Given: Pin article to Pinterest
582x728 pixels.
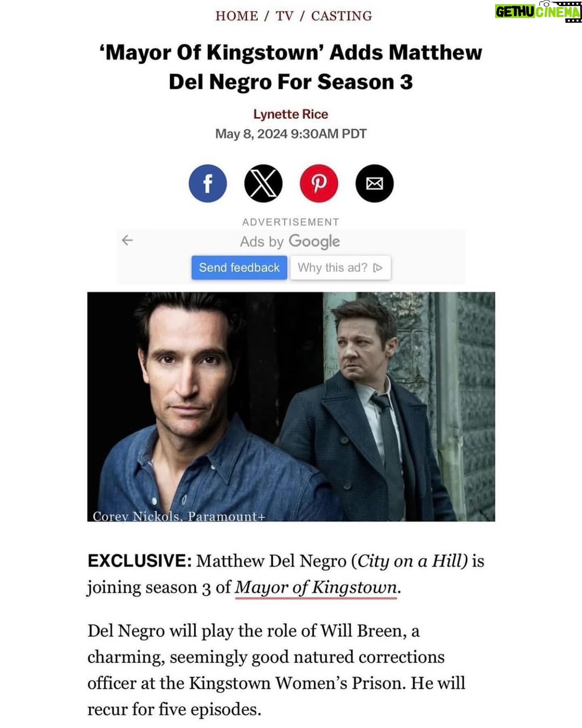Looking at the screenshot, I should point(319,183).
